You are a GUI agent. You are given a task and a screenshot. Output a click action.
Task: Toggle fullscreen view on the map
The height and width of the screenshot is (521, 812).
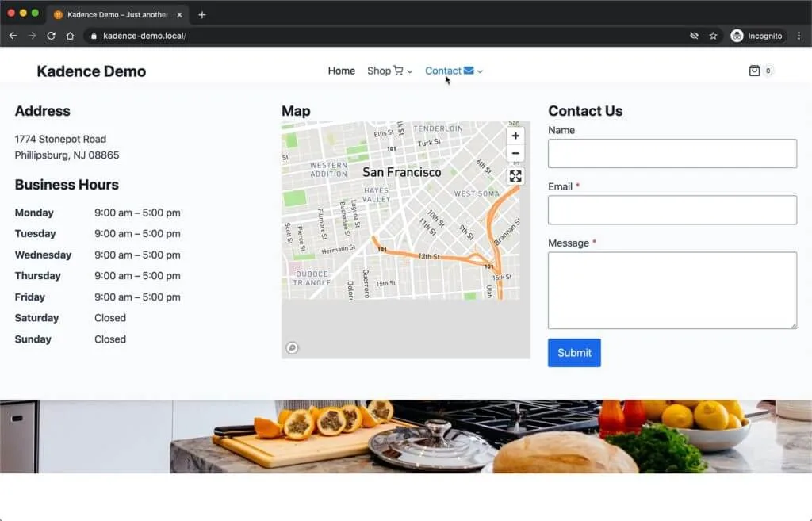[515, 176]
